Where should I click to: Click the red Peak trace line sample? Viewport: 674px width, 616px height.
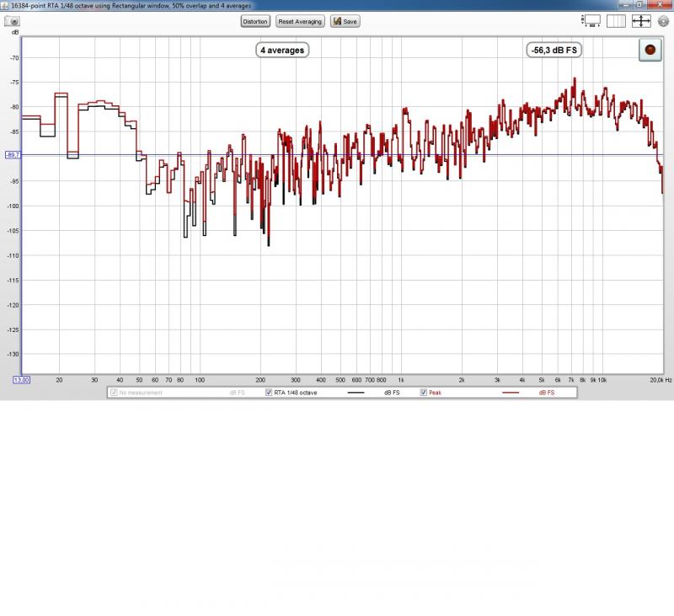pyautogui.click(x=511, y=393)
